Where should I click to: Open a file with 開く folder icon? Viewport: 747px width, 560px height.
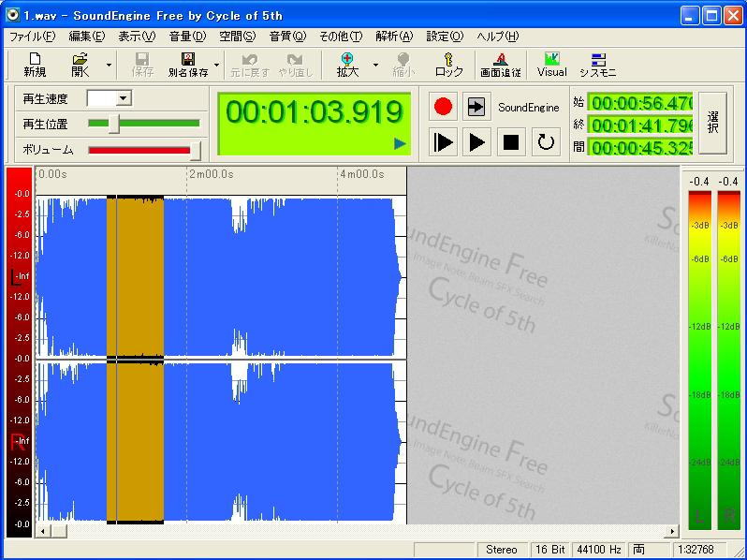coord(81,65)
